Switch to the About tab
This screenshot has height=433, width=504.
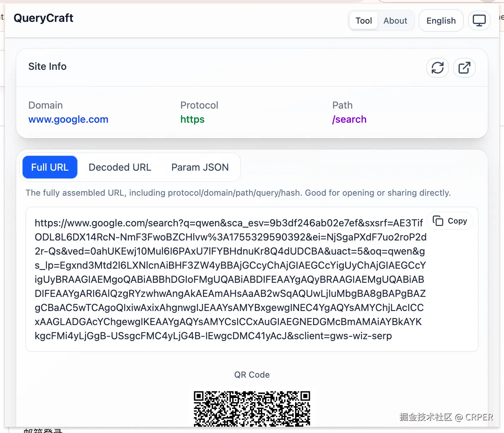coord(395,21)
